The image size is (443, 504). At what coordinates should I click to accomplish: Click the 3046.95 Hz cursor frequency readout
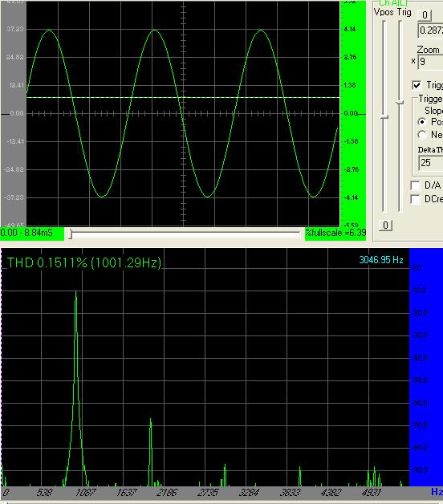pyautogui.click(x=381, y=260)
